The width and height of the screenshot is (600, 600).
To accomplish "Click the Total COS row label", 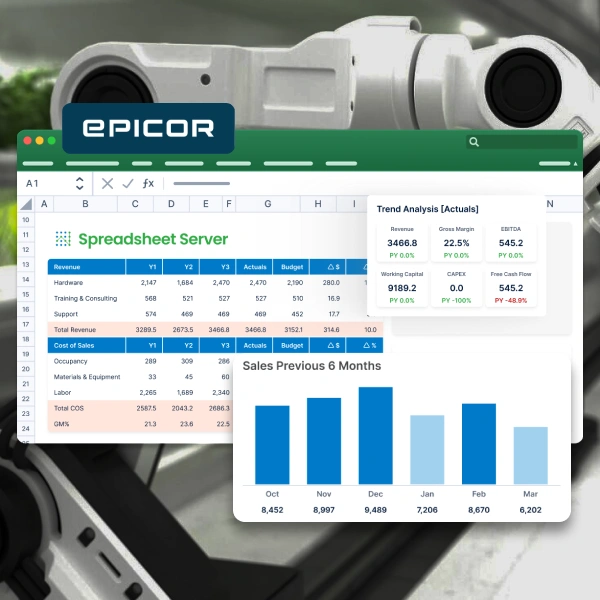I will [68, 408].
